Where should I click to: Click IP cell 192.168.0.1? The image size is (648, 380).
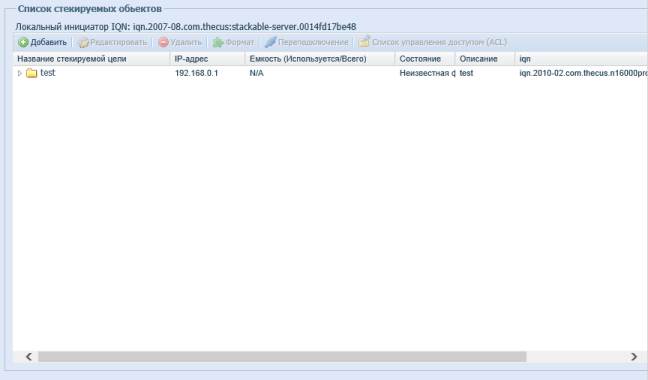196,73
